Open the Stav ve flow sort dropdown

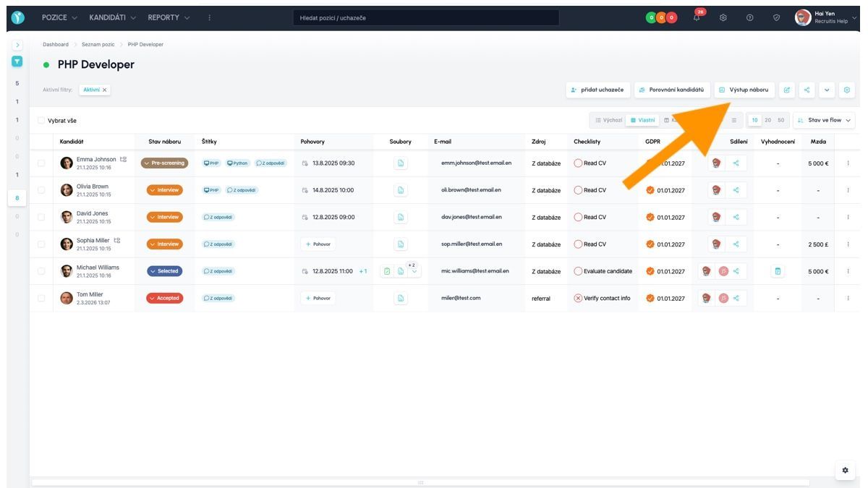pos(825,120)
